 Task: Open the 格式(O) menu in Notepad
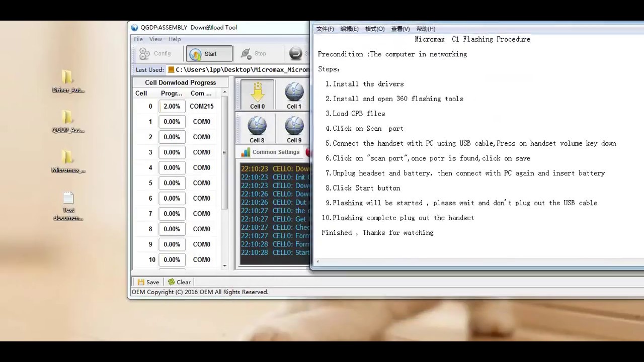(375, 29)
